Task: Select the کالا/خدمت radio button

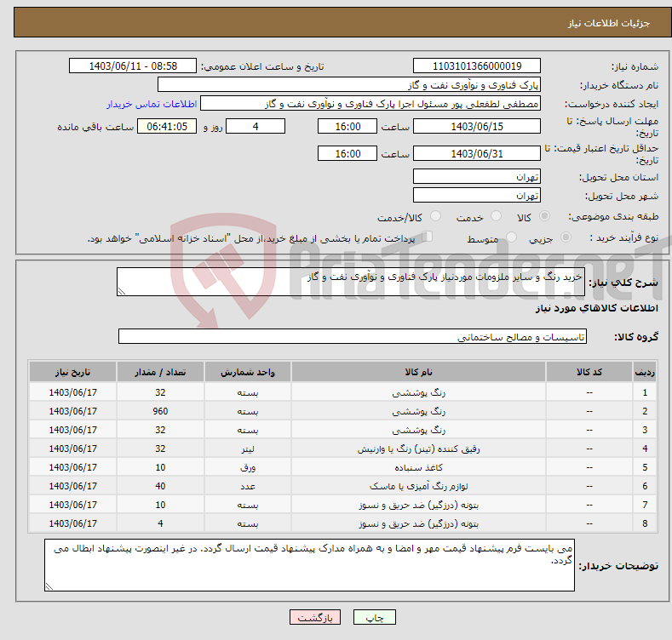Action: pyautogui.click(x=435, y=216)
